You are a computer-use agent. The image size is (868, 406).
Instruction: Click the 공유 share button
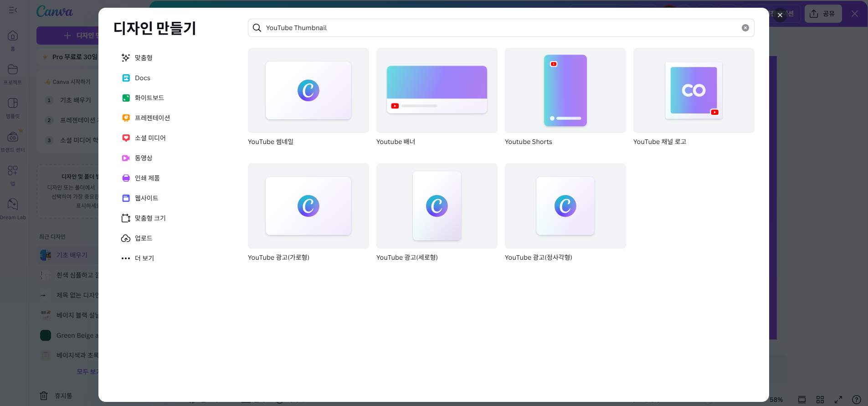[823, 14]
